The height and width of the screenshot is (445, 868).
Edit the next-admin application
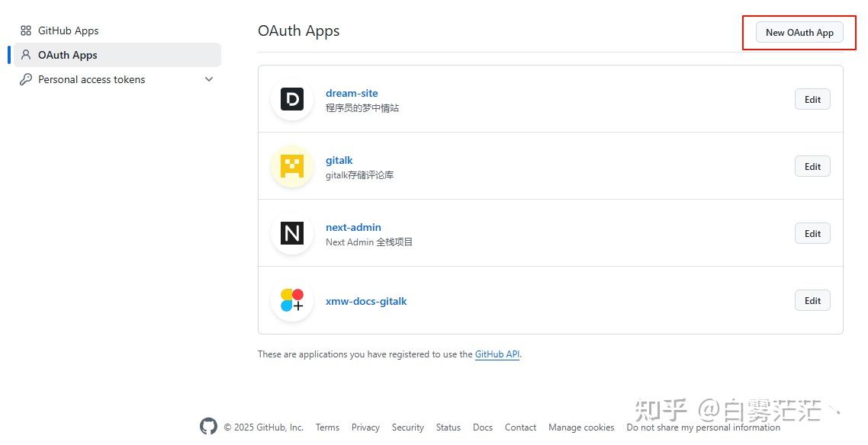click(x=812, y=233)
